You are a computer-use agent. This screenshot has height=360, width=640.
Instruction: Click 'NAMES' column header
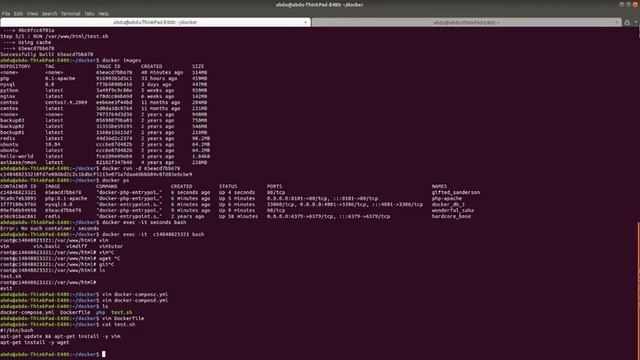(440, 187)
